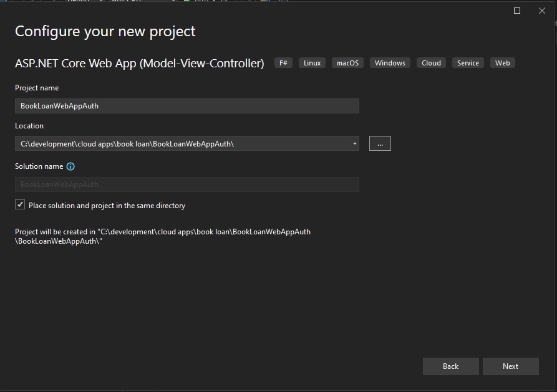Go Back to the previous step
Viewport: 557px width, 392px height.
451,366
